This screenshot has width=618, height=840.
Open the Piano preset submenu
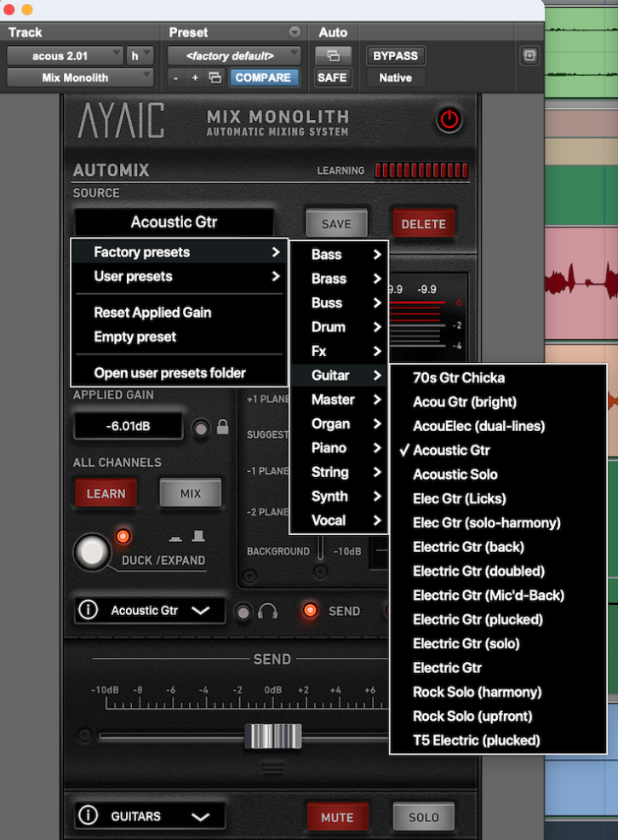[340, 448]
